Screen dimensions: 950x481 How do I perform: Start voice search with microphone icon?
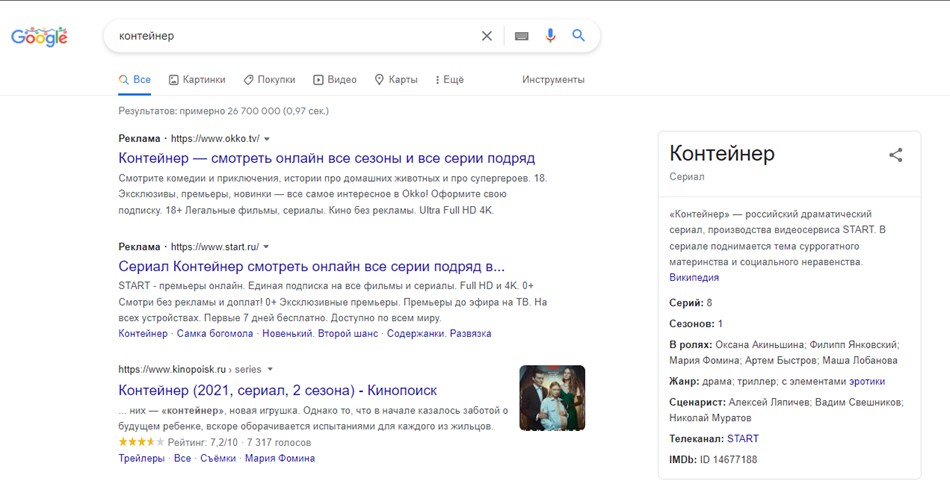pyautogui.click(x=550, y=36)
